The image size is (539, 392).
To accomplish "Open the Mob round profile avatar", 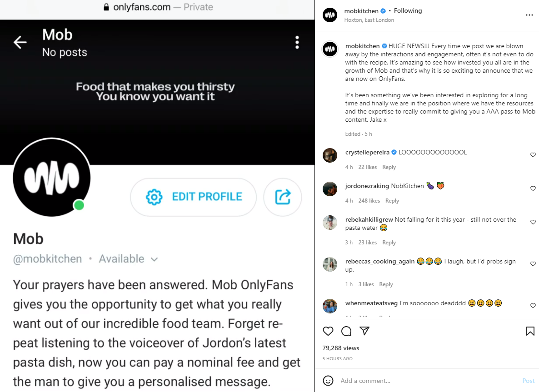I will coord(52,177).
